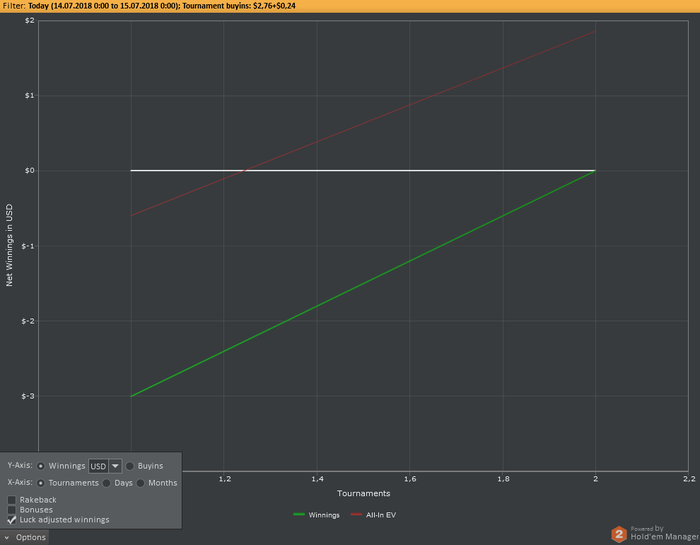Select the Tournaments X-Axis radio button
Image resolution: width=700 pixels, height=545 pixels.
[x=41, y=483]
